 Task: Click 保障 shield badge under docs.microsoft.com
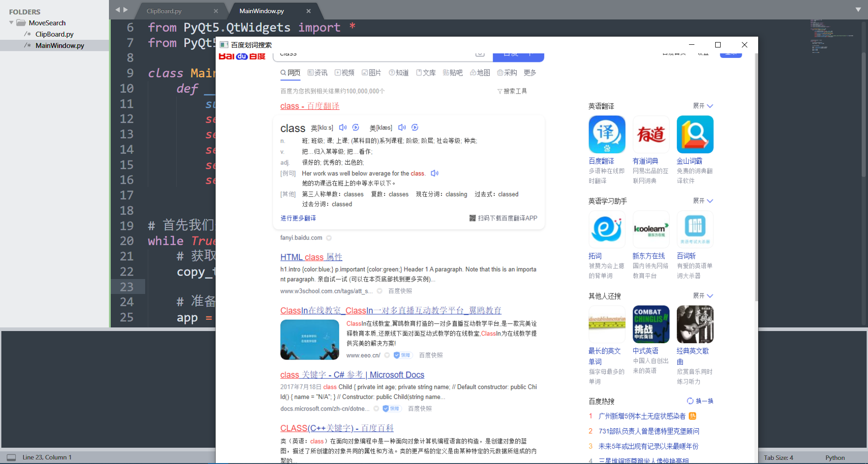[x=391, y=409]
